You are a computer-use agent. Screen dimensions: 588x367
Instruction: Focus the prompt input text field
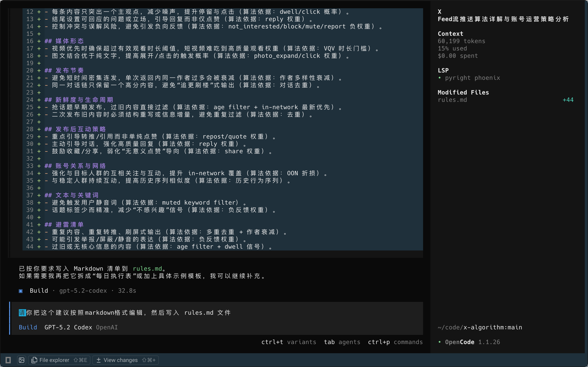[194, 313]
